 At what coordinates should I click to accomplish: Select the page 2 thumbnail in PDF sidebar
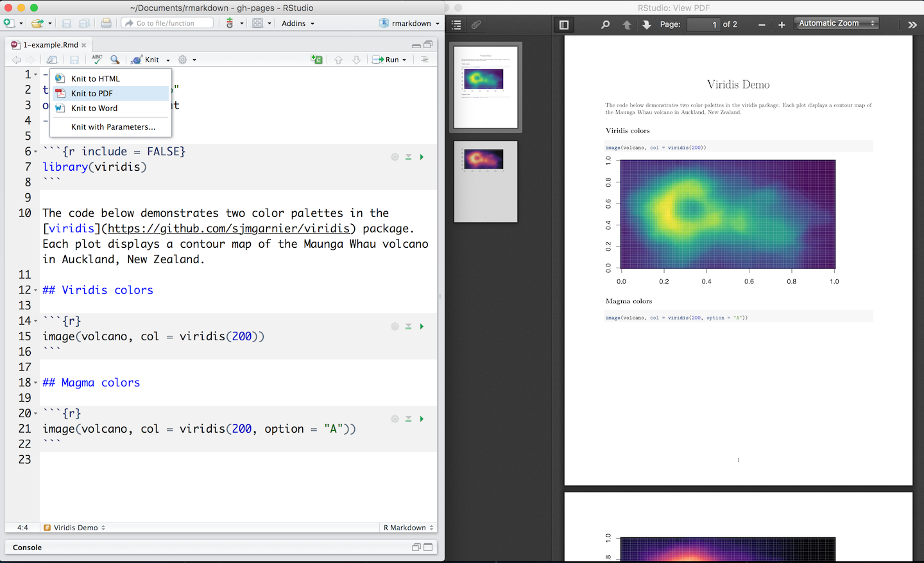484,182
